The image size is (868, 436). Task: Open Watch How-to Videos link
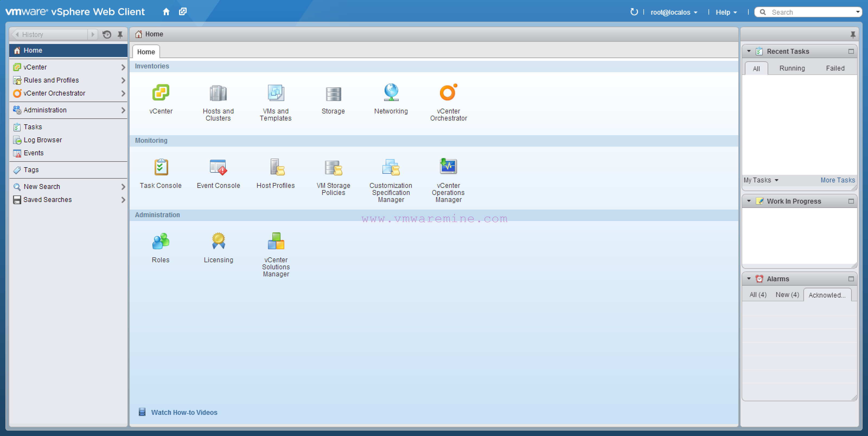(x=184, y=412)
